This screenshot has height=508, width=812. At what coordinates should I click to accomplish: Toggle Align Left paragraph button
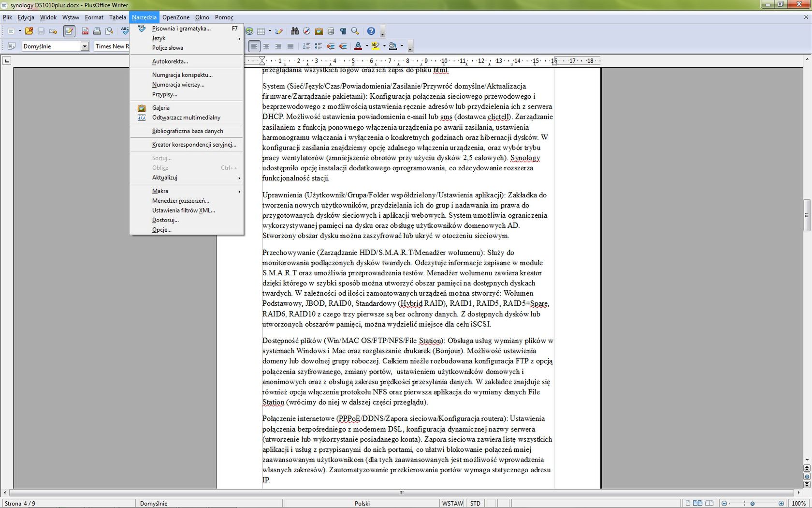(x=254, y=46)
